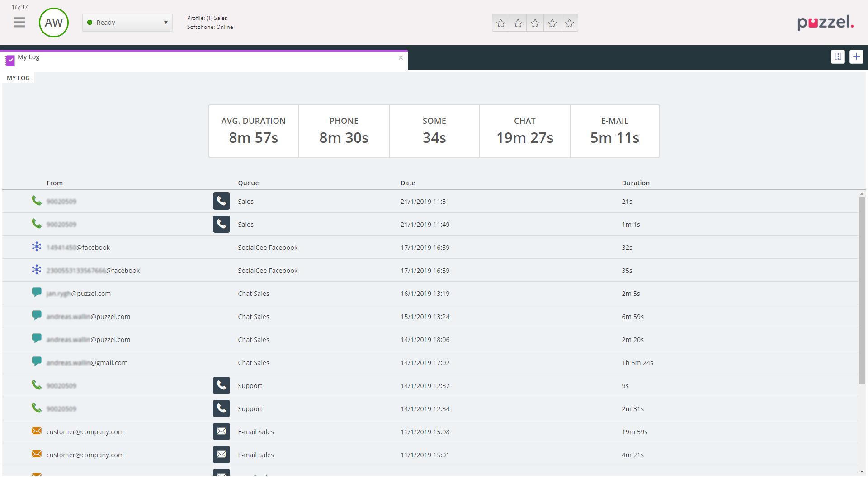Click the fifth favorite star slot
This screenshot has height=478, width=868.
pos(569,23)
